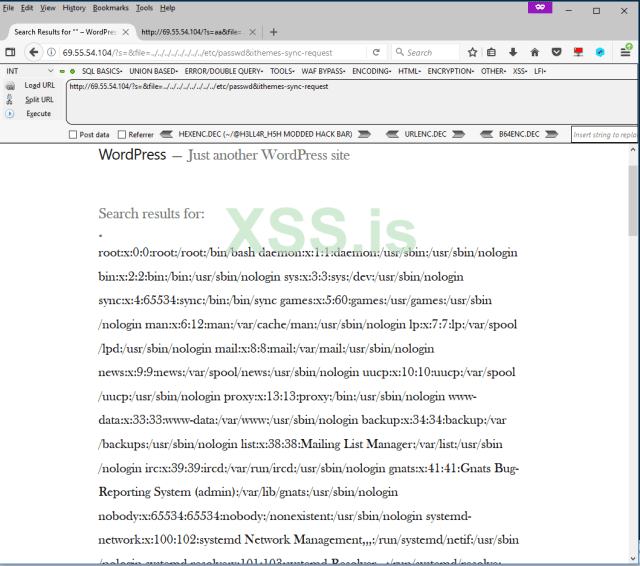Go back with the back arrow
The width and height of the screenshot is (640, 566).
pos(33,52)
